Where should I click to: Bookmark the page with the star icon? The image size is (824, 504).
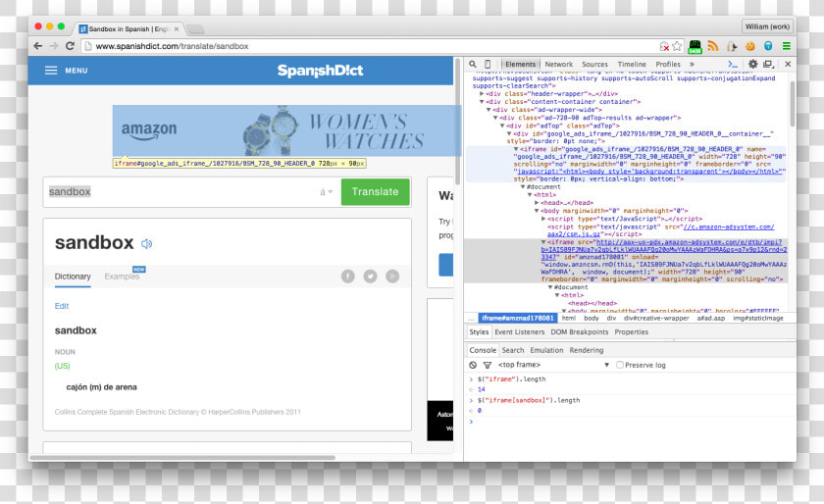coord(678,46)
